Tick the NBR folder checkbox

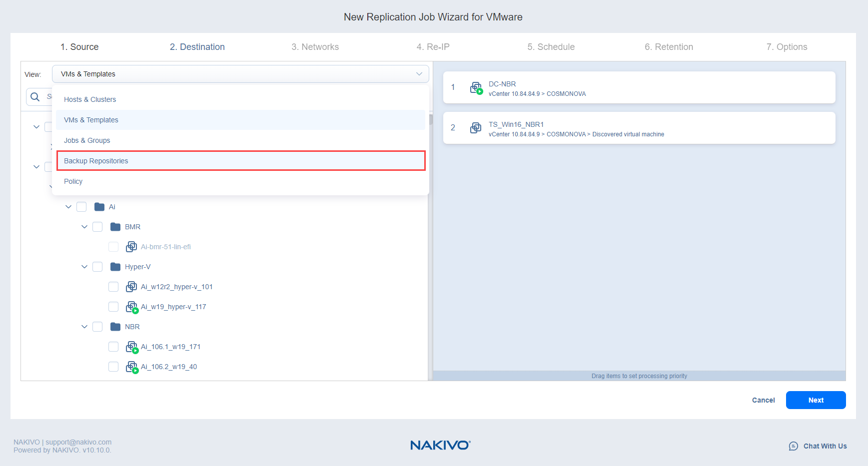(97, 327)
